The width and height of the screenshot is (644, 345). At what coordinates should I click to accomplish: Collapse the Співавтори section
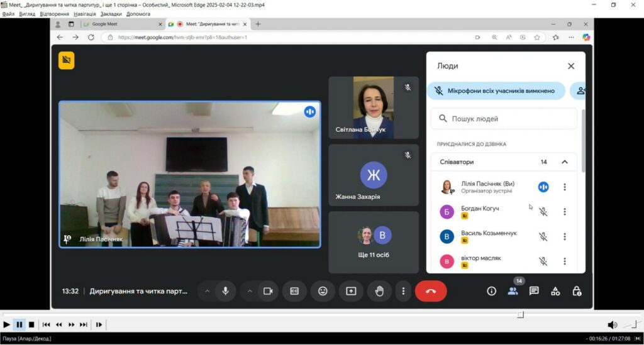coord(564,162)
